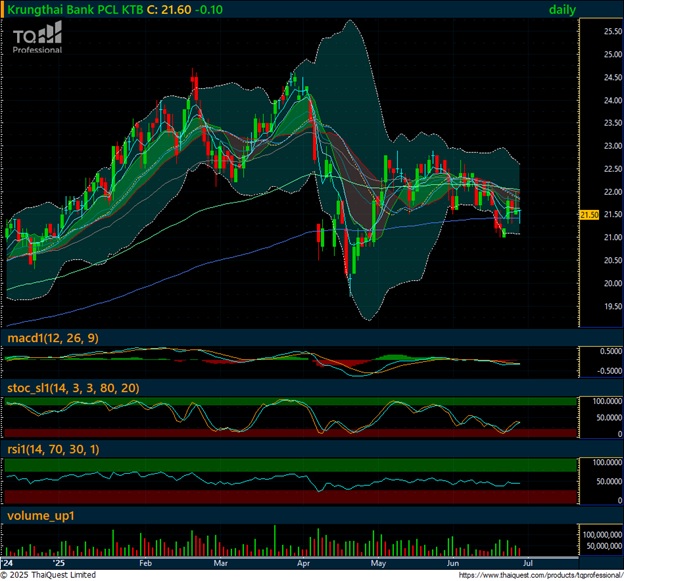Click the MACD 0.5000 scale value
Screen dimensions: 681x581
(x=611, y=351)
